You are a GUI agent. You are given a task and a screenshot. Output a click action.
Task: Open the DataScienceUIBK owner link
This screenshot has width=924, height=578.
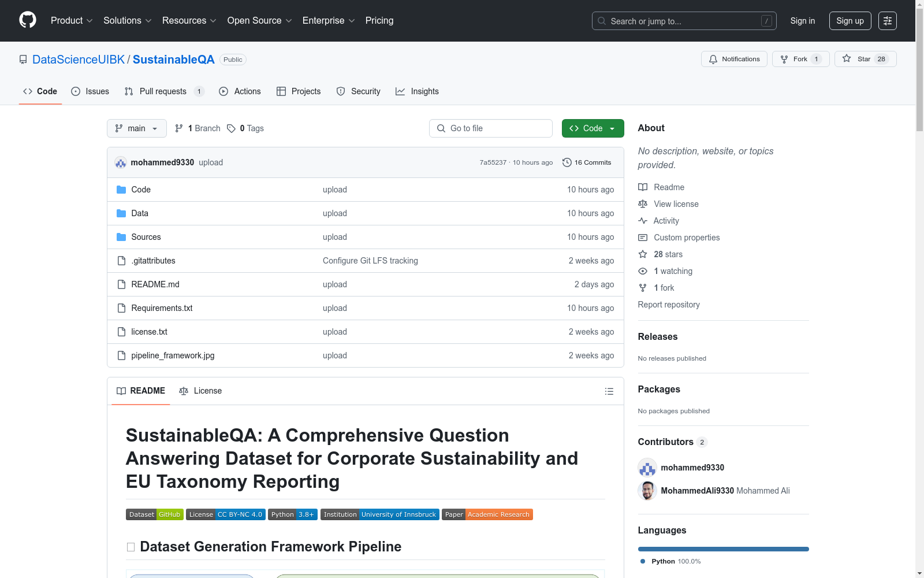click(79, 60)
